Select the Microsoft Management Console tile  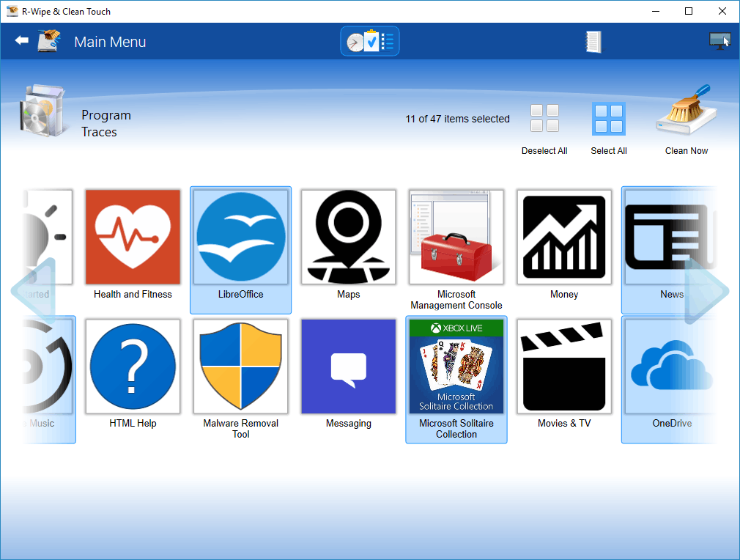point(456,250)
